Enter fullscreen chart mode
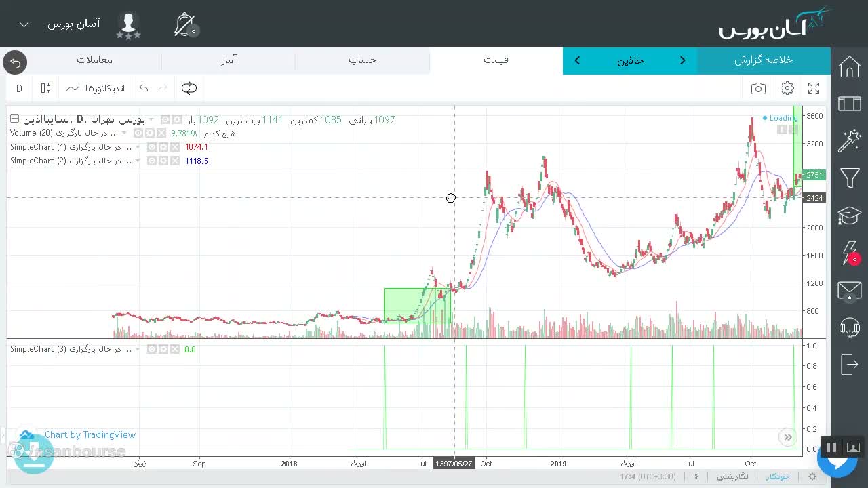Screen dimensions: 868x488 [x=814, y=88]
